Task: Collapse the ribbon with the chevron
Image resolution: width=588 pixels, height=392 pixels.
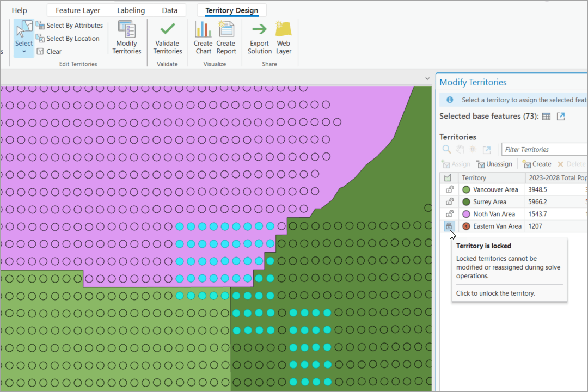Action: pos(427,79)
